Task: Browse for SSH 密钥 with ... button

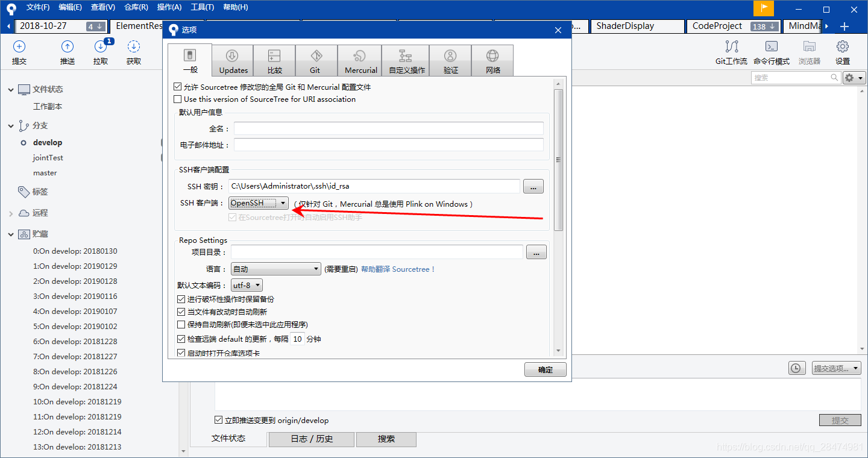Action: coord(533,186)
